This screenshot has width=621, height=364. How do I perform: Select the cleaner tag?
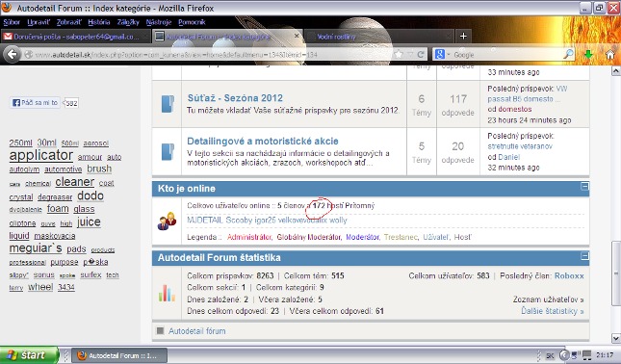[x=75, y=182]
